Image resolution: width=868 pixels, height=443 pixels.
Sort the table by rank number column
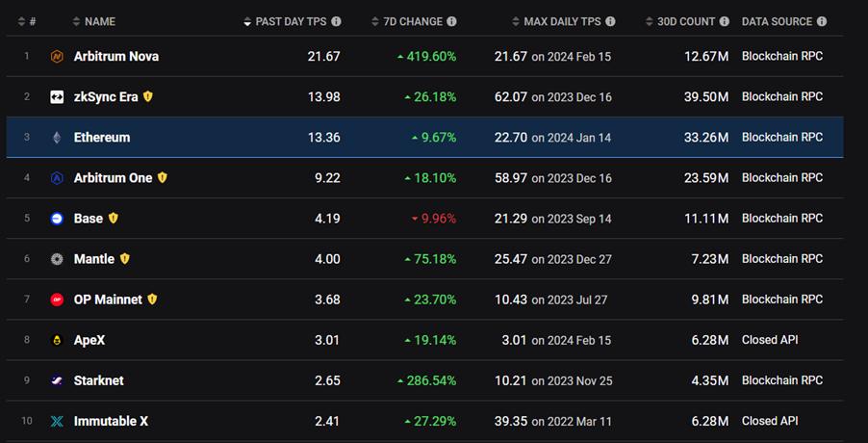(27, 21)
